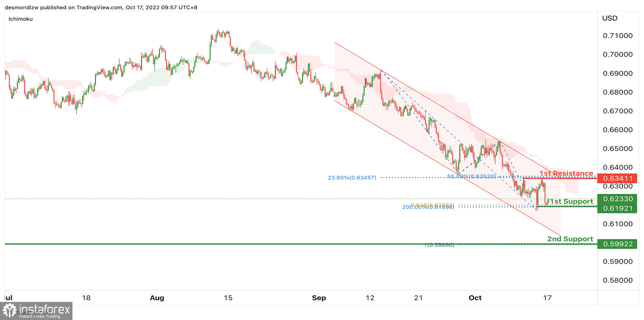Click the 17 date axis label
Viewport: 644px width, 320px height.
click(x=547, y=298)
